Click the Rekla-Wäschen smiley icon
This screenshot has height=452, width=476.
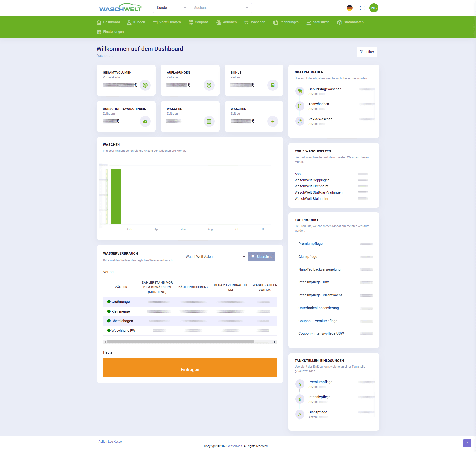300,121
